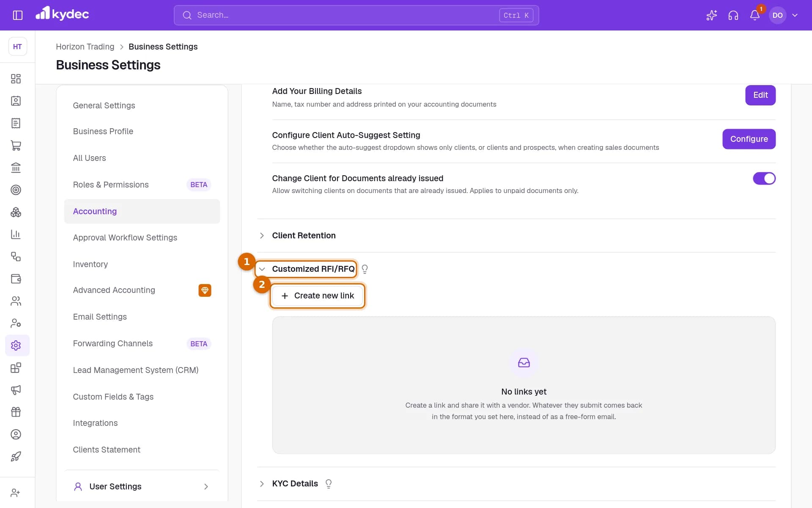812x508 pixels.
Task: Open the stacked boxes icon in sidebar
Action: [x=16, y=212]
